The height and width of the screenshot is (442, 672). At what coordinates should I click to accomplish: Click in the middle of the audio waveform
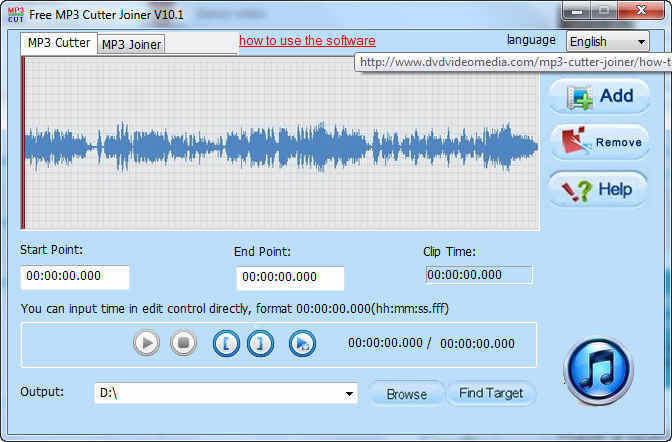point(281,147)
